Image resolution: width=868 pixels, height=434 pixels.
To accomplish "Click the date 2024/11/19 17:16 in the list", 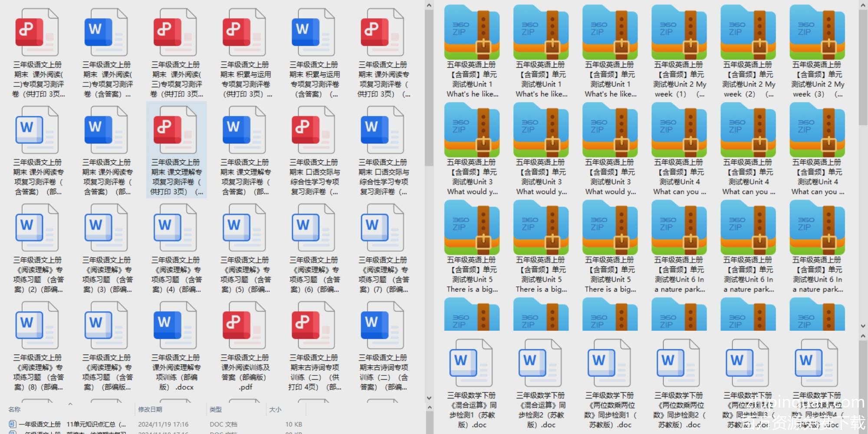I will (163, 424).
